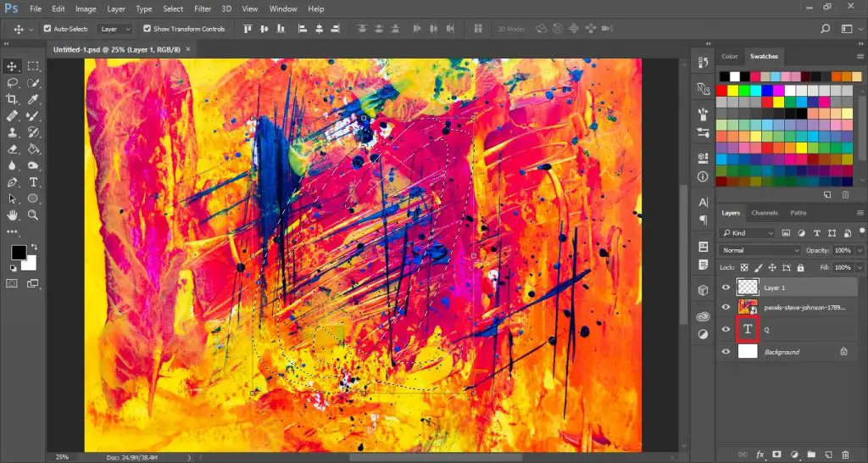Image resolution: width=868 pixels, height=463 pixels.
Task: Toggle Quick Mask mode icon
Action: [x=12, y=283]
